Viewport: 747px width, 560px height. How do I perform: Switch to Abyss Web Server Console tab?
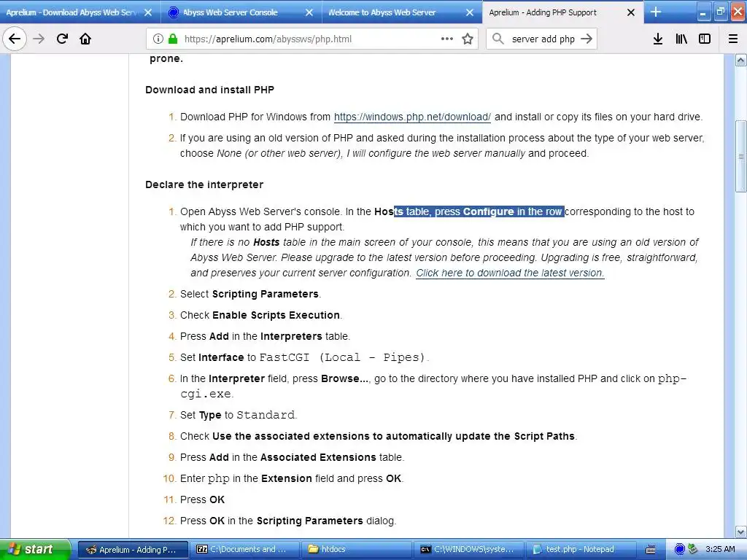pyautogui.click(x=230, y=12)
